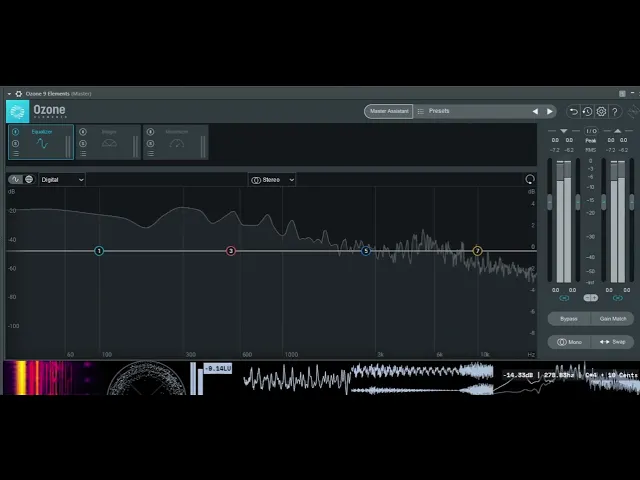Click the Undo icon
The height and width of the screenshot is (480, 640).
573,111
